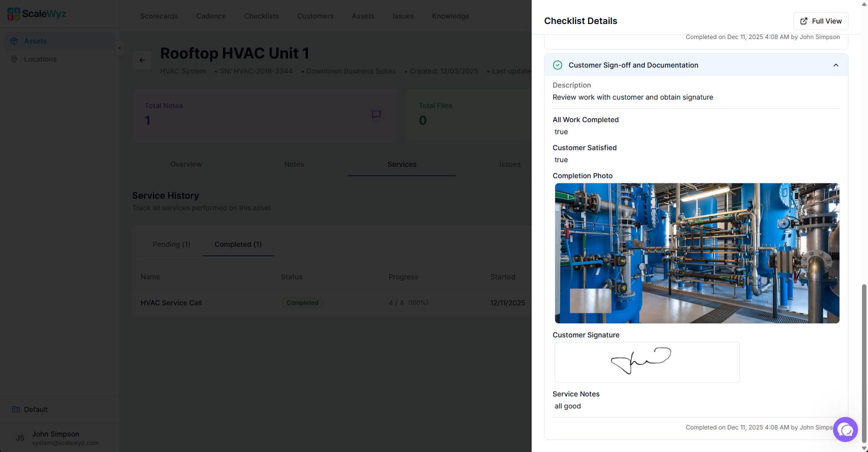Click the back arrow beside Rooftop HVAC Unit 1
868x452 pixels.
click(x=142, y=60)
